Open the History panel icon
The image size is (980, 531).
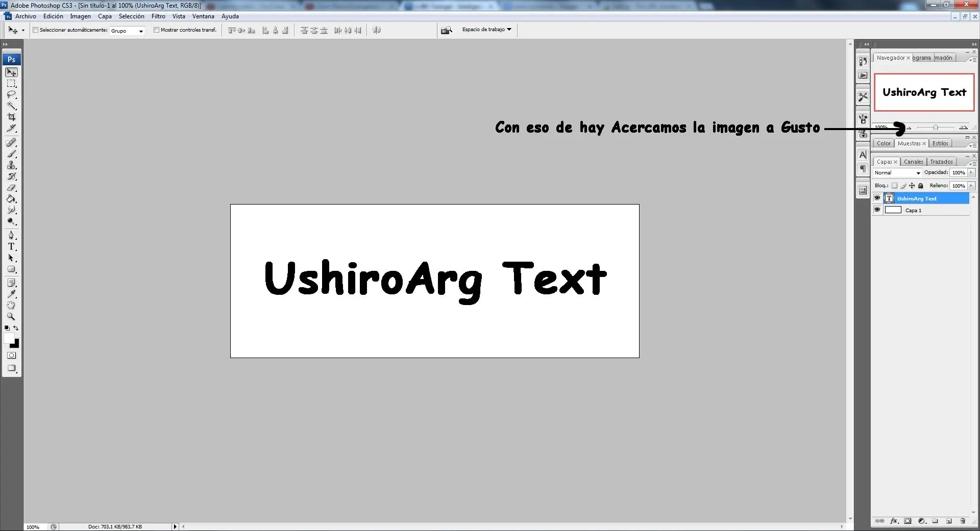863,61
